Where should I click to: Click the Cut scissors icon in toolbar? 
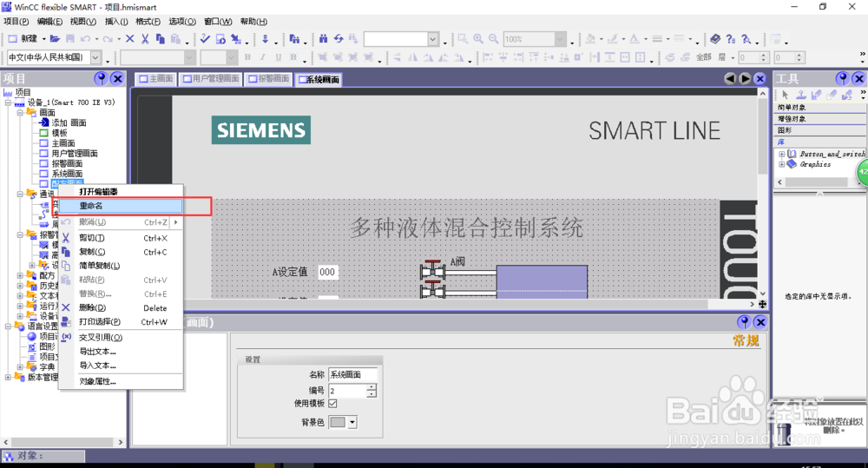point(145,39)
